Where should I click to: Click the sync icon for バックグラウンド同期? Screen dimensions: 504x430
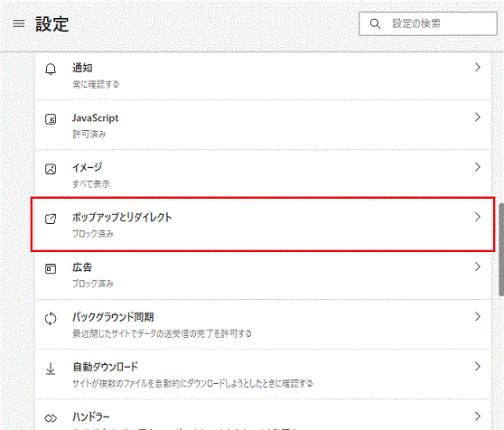pos(51,319)
